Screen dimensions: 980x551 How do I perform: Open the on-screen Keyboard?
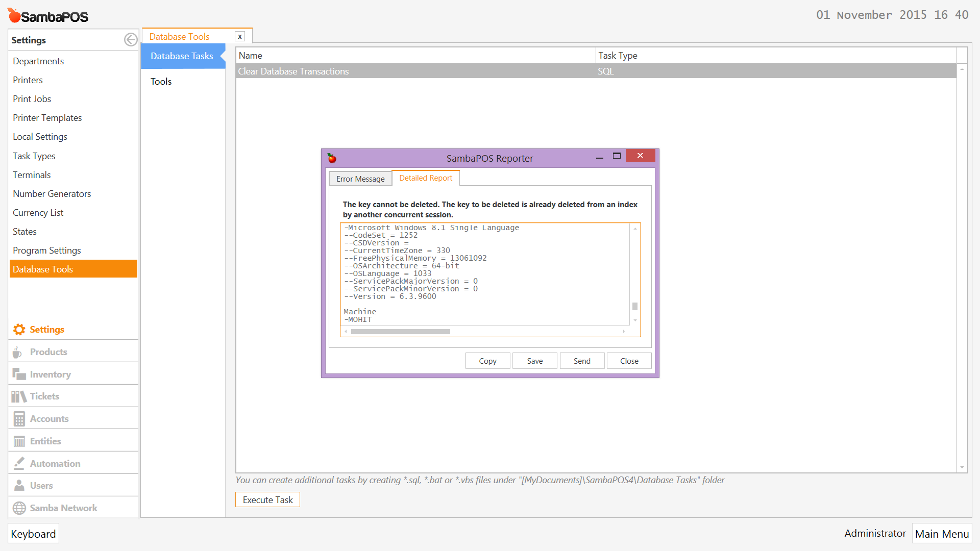(x=33, y=534)
